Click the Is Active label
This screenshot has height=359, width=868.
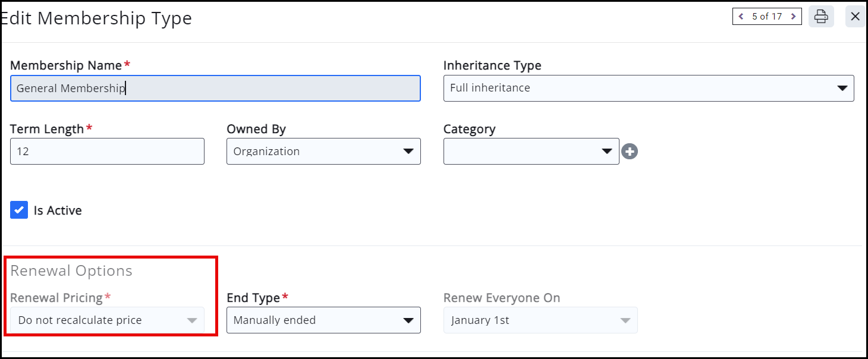(58, 210)
